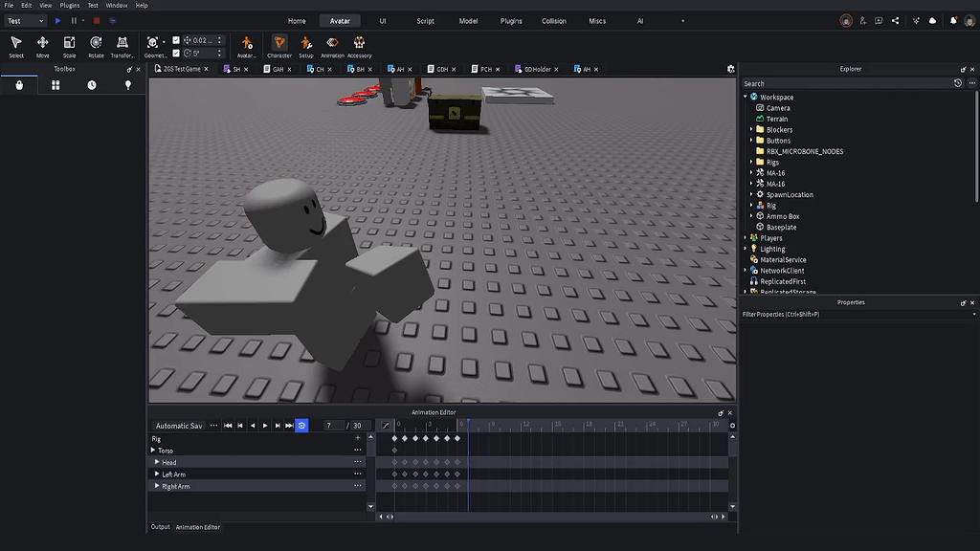Toggle the move snapping checkbox
The width and height of the screenshot is (980, 551).
coord(176,40)
